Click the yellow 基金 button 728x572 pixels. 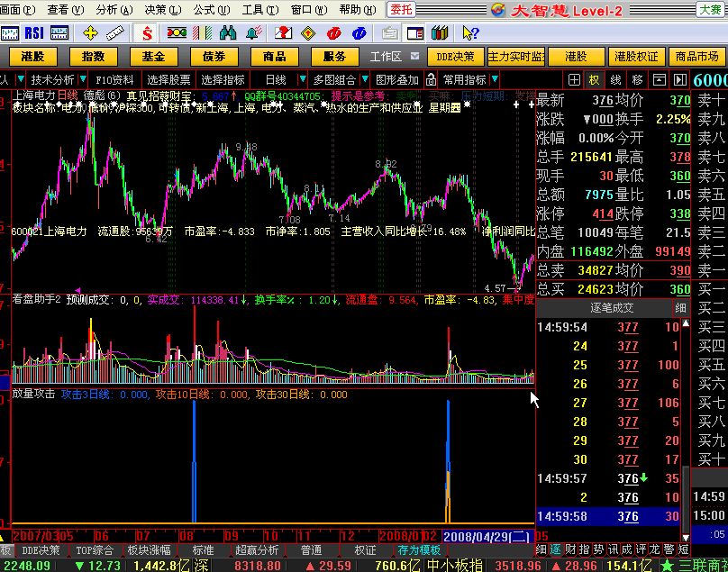coord(154,57)
